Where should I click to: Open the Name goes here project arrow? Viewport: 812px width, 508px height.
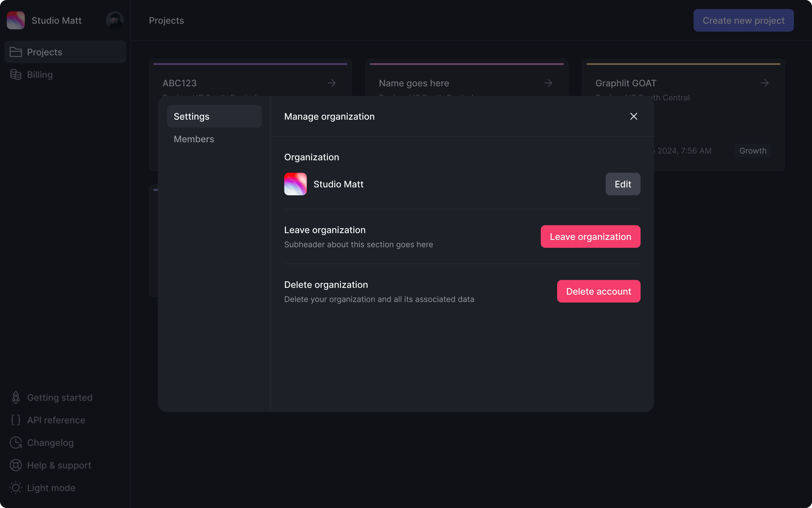click(548, 83)
